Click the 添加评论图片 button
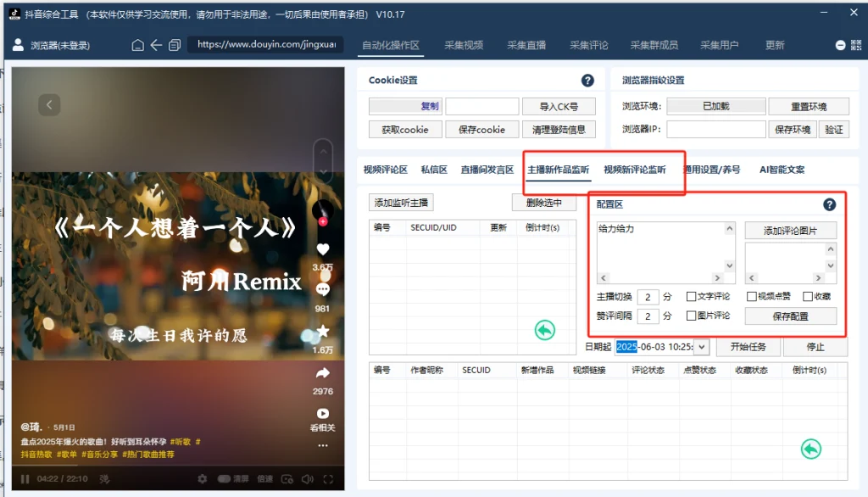868x497 pixels. 791,231
